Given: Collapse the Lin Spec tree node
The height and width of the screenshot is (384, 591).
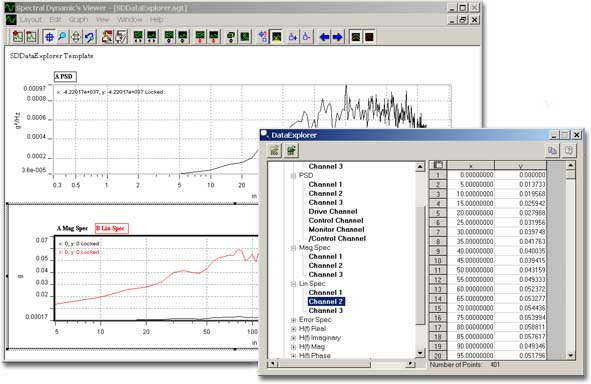Looking at the screenshot, I should (x=294, y=284).
